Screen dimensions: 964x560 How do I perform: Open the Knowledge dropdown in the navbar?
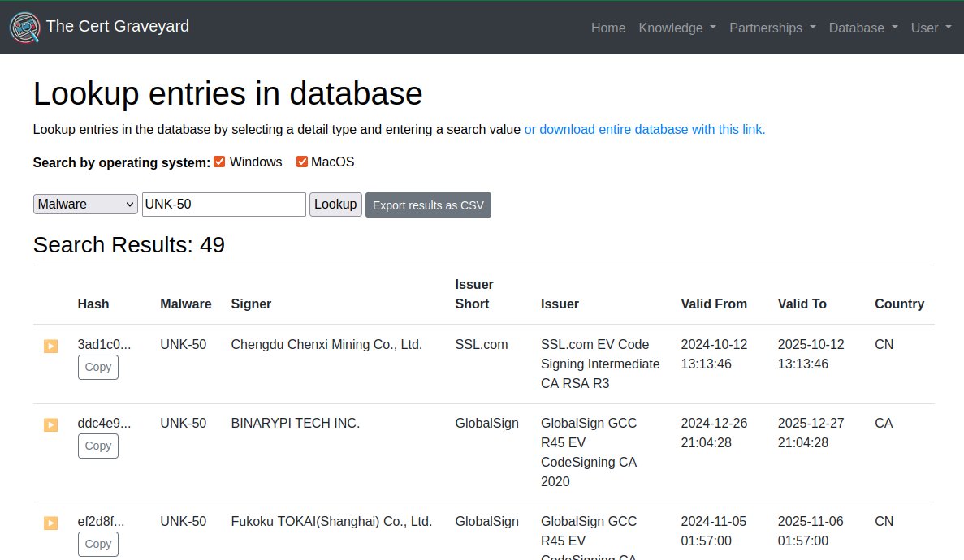click(677, 28)
